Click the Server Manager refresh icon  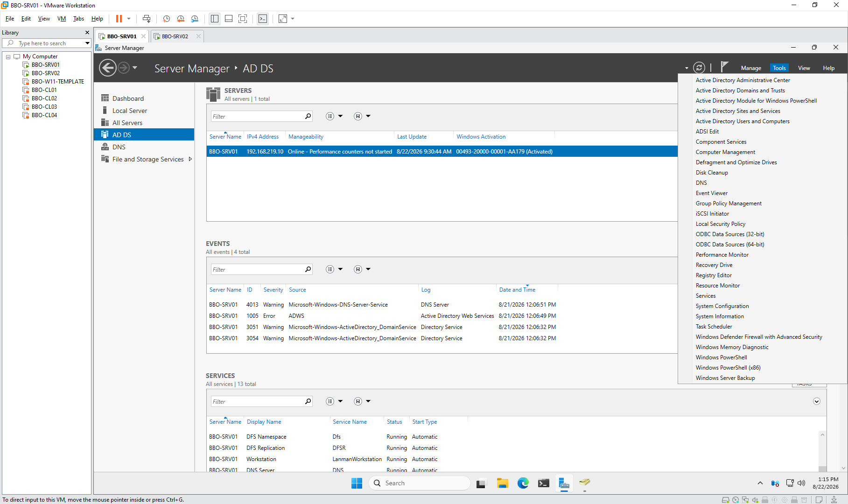pos(699,68)
